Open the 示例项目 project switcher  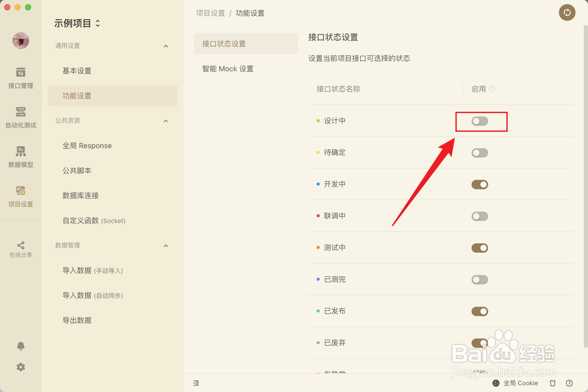77,23
